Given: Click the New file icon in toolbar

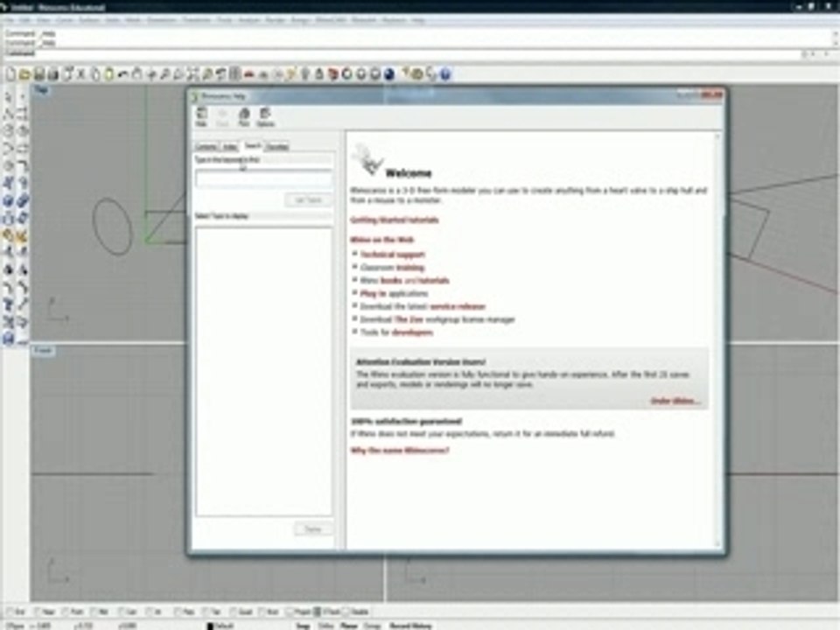Looking at the screenshot, I should pos(10,73).
